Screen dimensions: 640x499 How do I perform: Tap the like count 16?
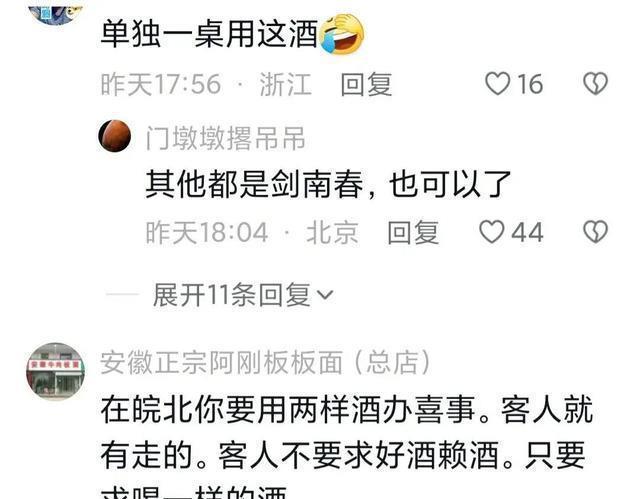(x=530, y=84)
